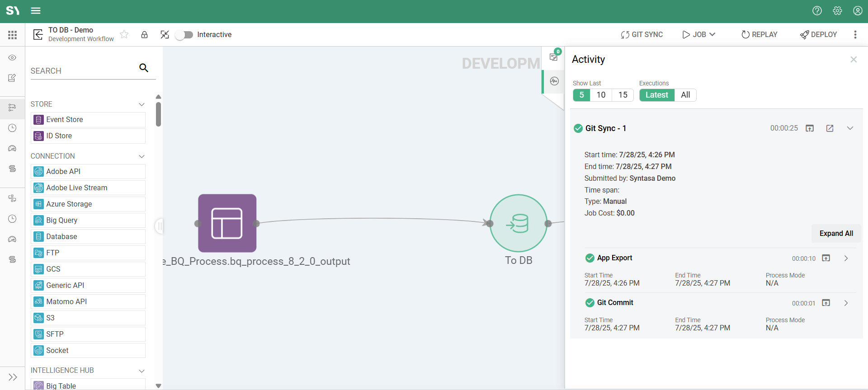Open Git Sync - 1 in new window
This screenshot has width=868, height=390.
pos(830,128)
